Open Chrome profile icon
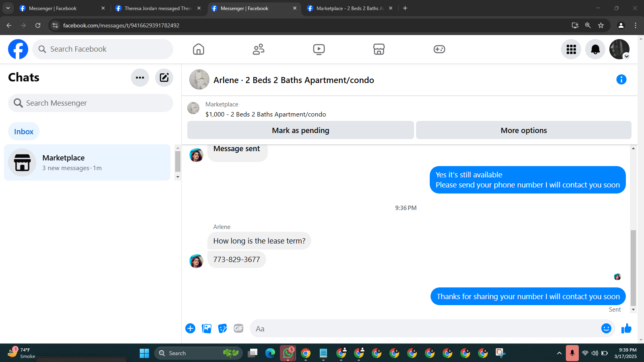This screenshot has height=362, width=644. [621, 25]
